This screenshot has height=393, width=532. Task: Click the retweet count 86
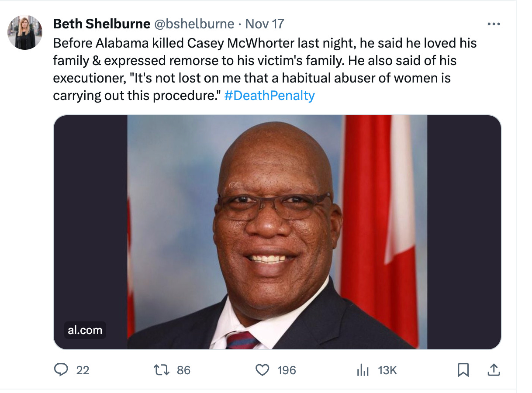pos(181,370)
